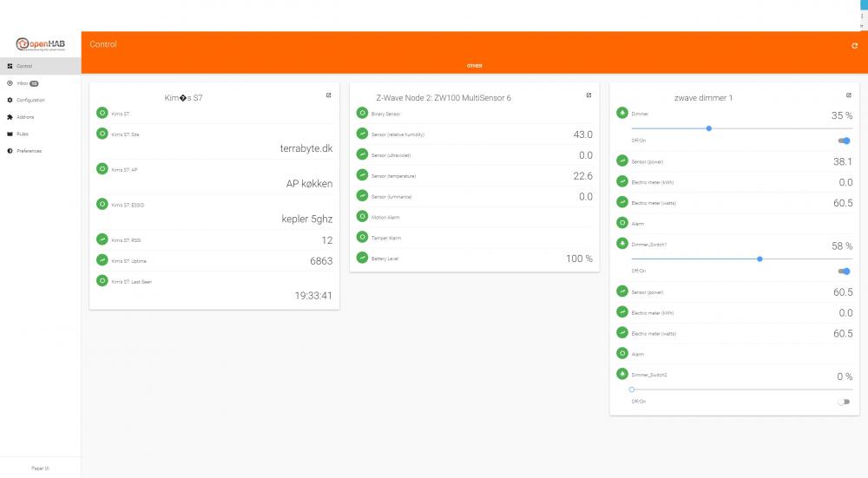868x478 pixels.
Task: Enable the Dimmer_Switch2 Off/On switch
Action: point(844,402)
